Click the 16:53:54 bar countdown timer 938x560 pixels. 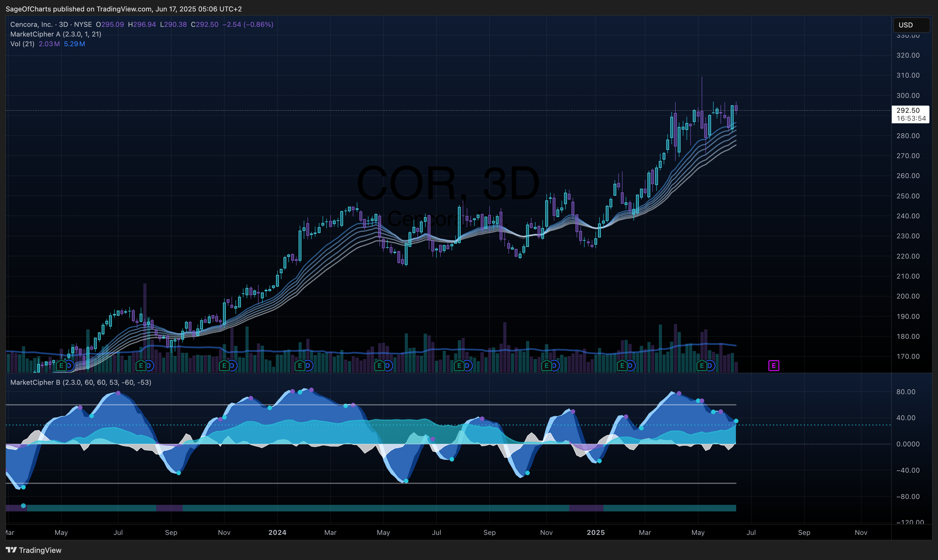911,118
